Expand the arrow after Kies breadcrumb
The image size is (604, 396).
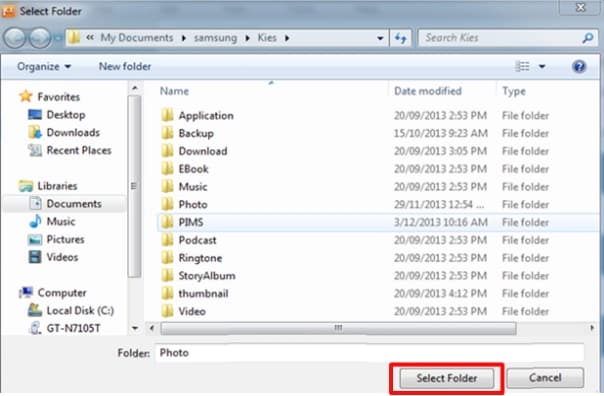click(287, 38)
